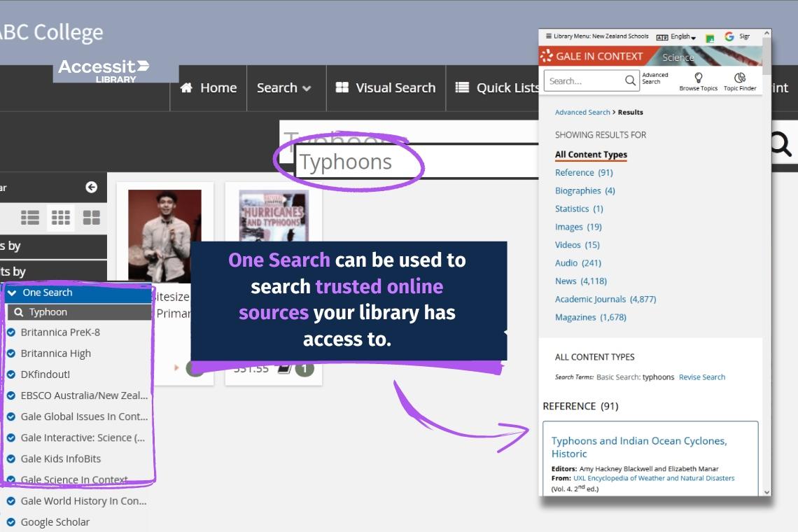
Task: Toggle the Google Scholar source
Action: (11, 522)
